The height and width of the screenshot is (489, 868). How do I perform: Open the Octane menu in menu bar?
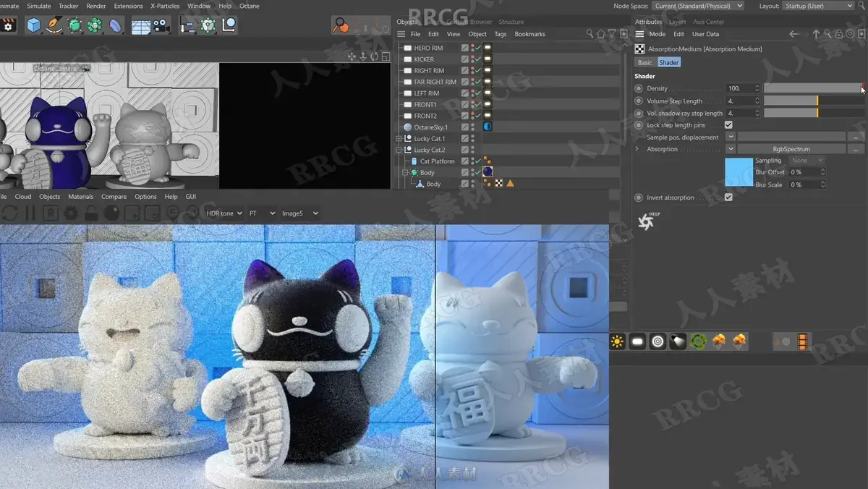point(250,6)
